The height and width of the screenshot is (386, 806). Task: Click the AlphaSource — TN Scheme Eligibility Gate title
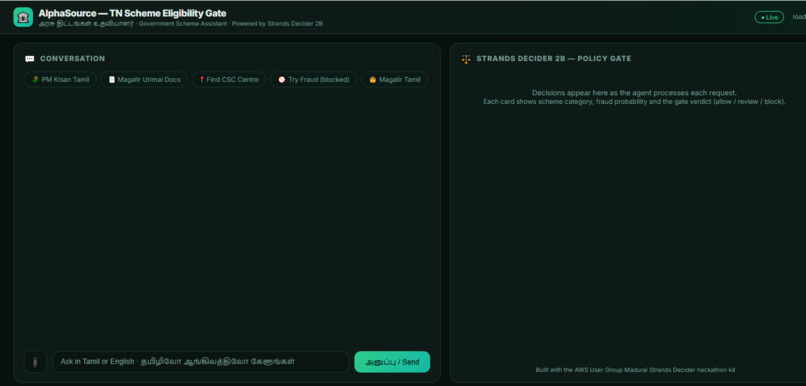click(132, 13)
